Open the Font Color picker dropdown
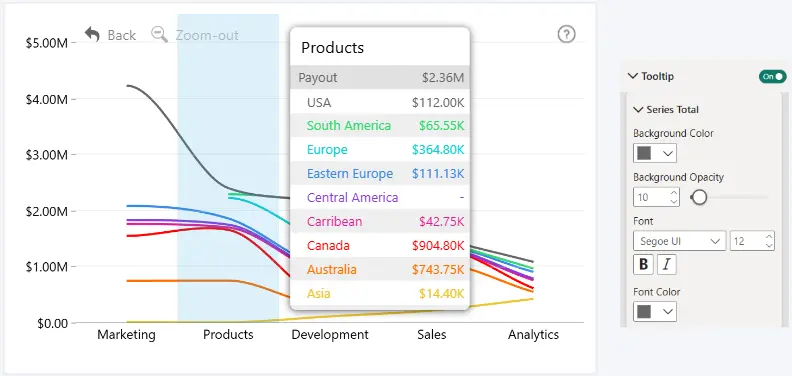792x376 pixels. point(655,312)
